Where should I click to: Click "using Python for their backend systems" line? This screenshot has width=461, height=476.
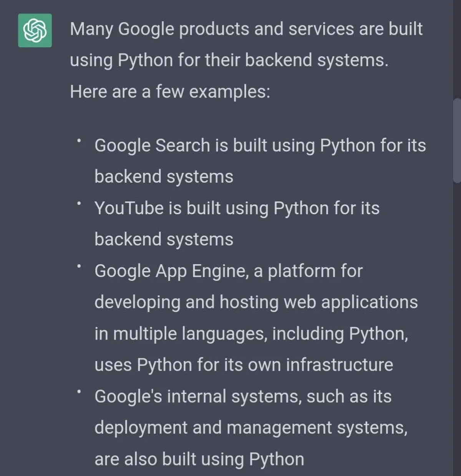(x=229, y=60)
